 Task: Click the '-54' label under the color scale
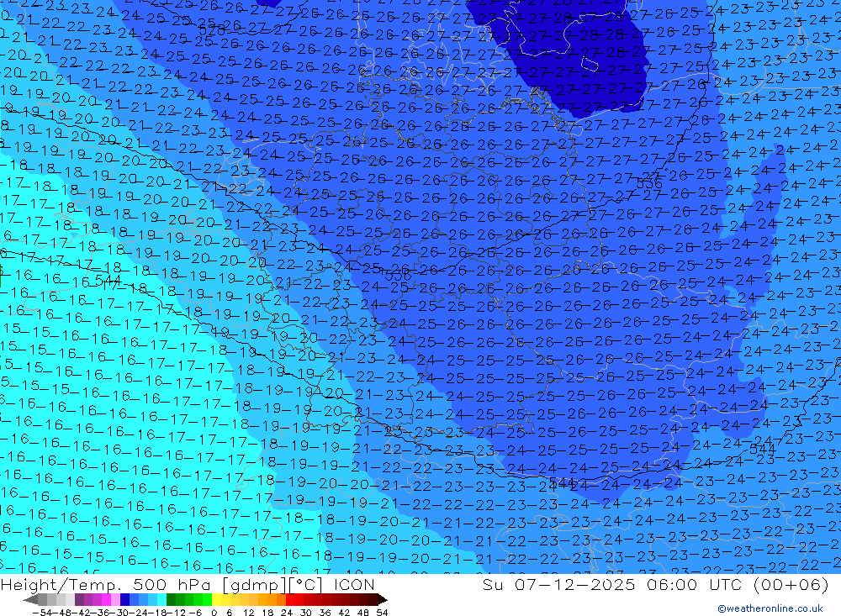point(42,613)
